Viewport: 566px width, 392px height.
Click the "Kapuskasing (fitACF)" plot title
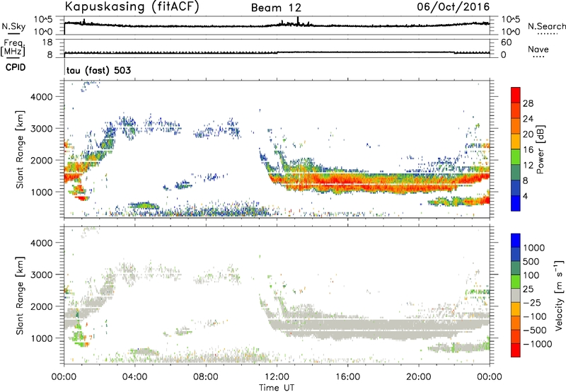coord(132,7)
